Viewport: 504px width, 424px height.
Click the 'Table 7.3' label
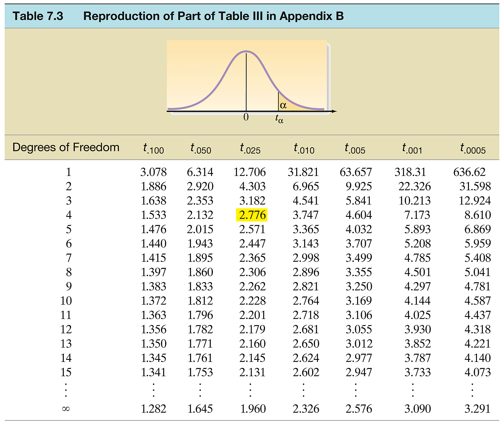click(38, 16)
